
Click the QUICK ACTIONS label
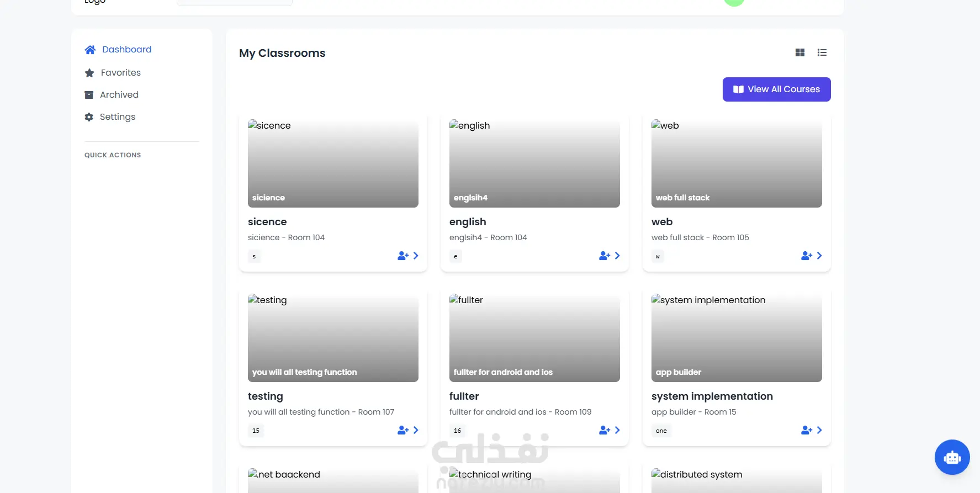113,155
